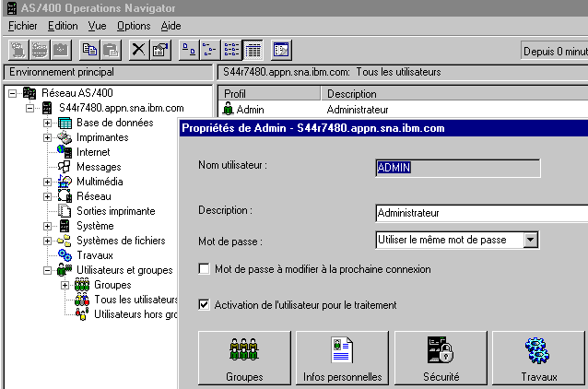Collapse the Réseau AS/400 root node
The height and width of the screenshot is (389, 588).
[x=12, y=93]
